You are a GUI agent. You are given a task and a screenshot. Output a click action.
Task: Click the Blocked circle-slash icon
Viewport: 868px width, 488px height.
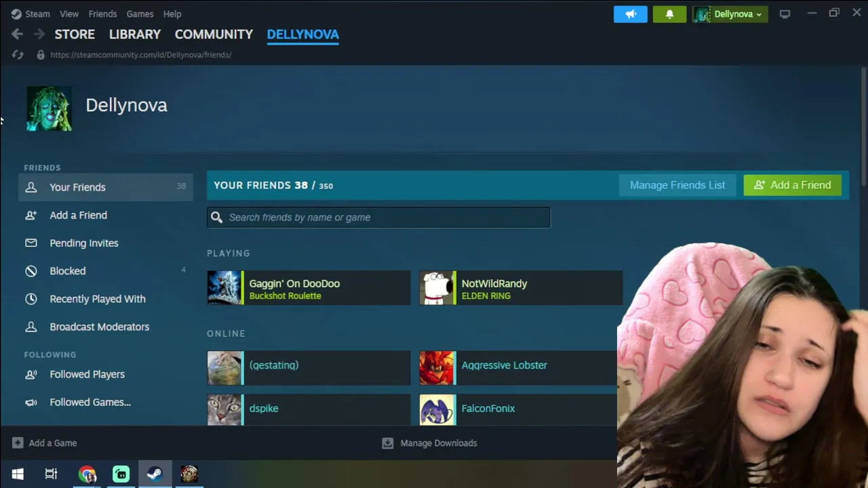tap(31, 271)
